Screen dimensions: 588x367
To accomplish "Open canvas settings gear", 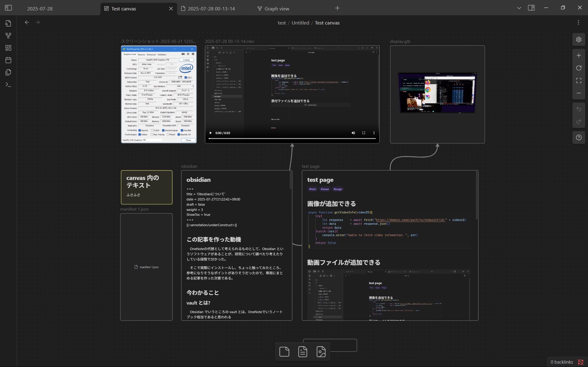I will [579, 39].
